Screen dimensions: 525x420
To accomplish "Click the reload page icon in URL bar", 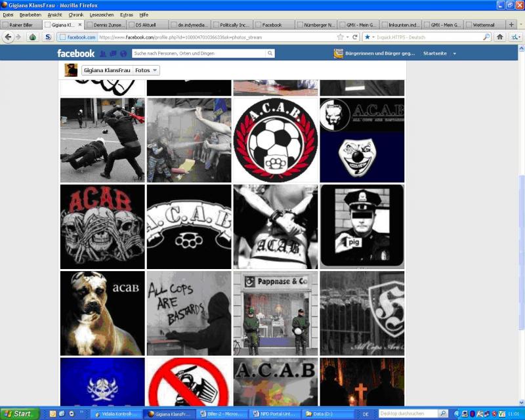I will point(355,37).
